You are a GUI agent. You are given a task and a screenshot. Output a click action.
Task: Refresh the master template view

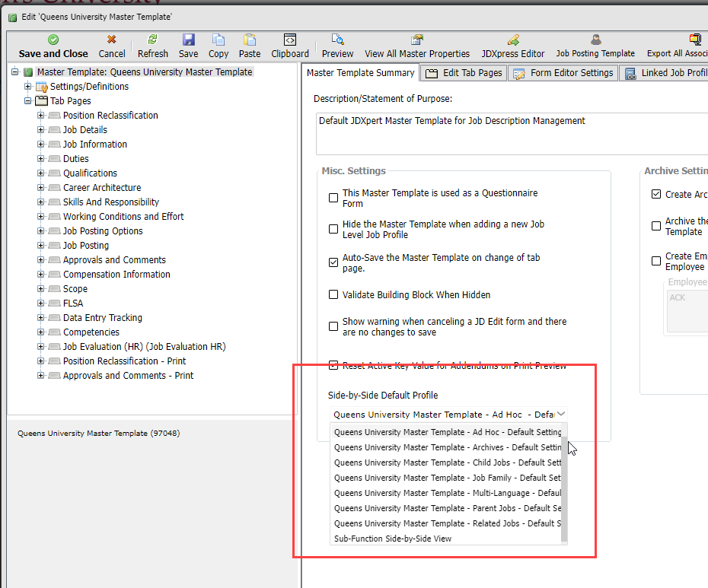click(152, 40)
